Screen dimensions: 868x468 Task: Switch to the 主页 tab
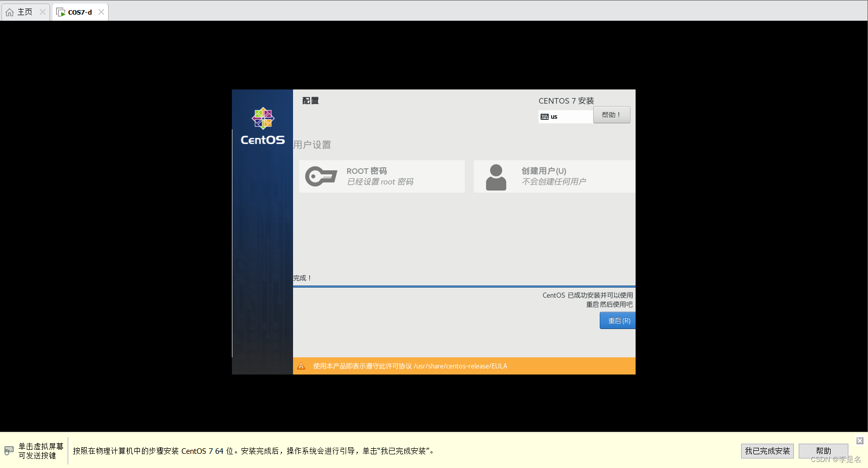pos(25,12)
